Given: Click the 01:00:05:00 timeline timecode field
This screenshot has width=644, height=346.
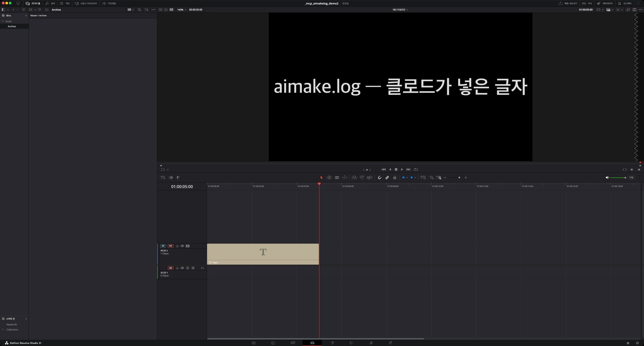Looking at the screenshot, I should [x=182, y=187].
